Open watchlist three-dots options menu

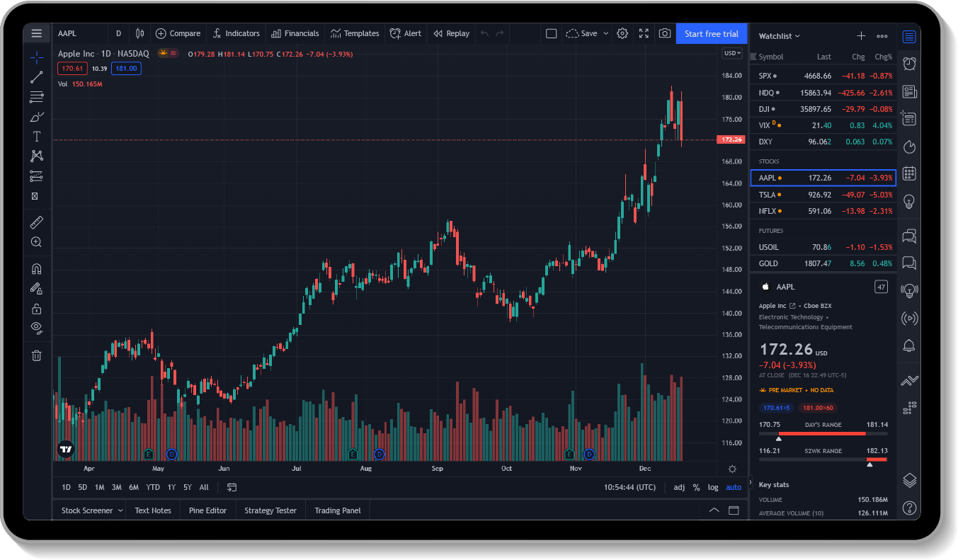882,35
